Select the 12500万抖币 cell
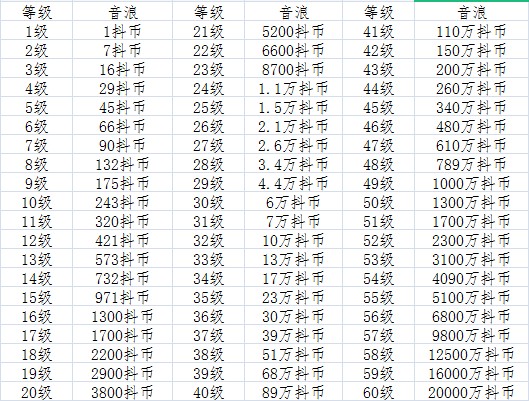The height and width of the screenshot is (401, 529). (x=471, y=354)
